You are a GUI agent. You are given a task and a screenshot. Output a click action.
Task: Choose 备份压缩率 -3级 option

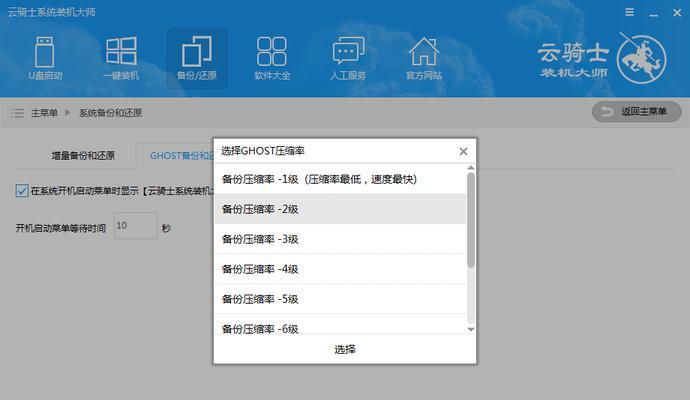[340, 239]
